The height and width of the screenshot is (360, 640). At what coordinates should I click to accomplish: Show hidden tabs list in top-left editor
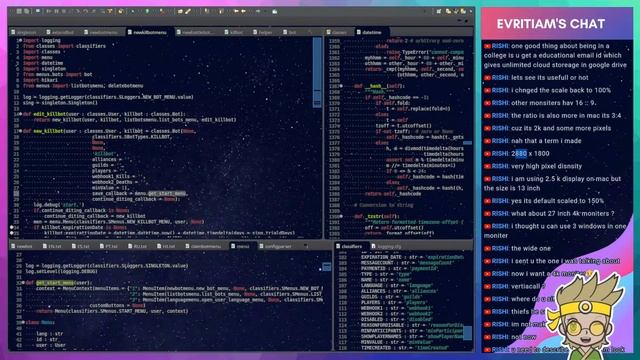pyautogui.click(x=311, y=32)
